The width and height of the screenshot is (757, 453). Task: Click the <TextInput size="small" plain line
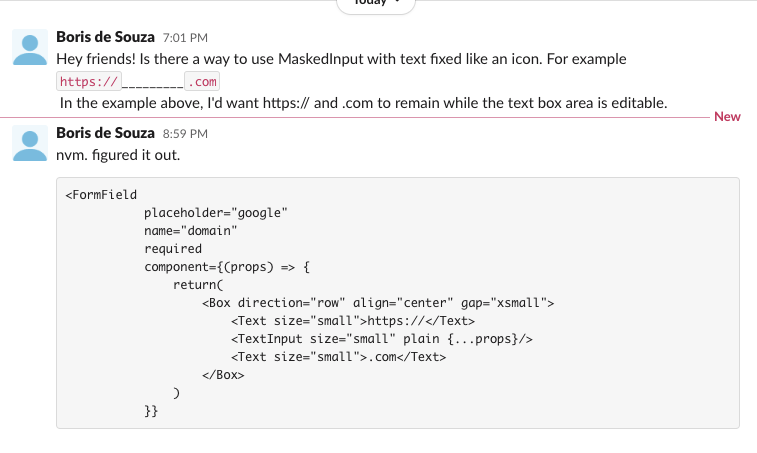coord(381,339)
